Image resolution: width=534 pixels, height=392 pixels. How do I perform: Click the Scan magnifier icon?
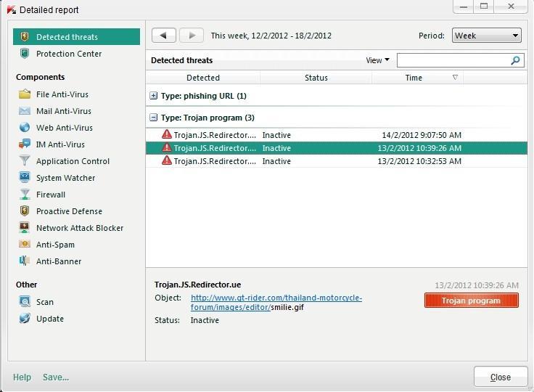[25, 302]
